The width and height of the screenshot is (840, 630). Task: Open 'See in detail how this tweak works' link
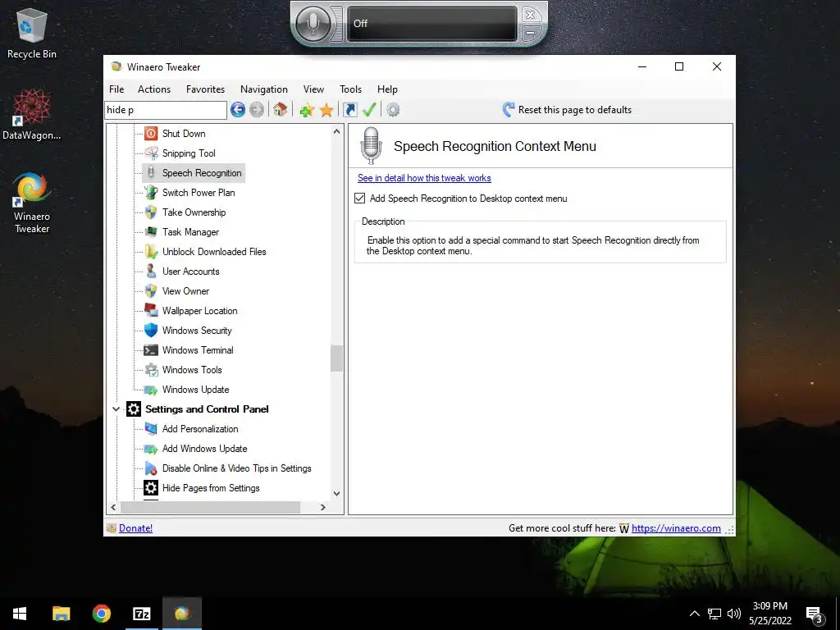coord(424,178)
